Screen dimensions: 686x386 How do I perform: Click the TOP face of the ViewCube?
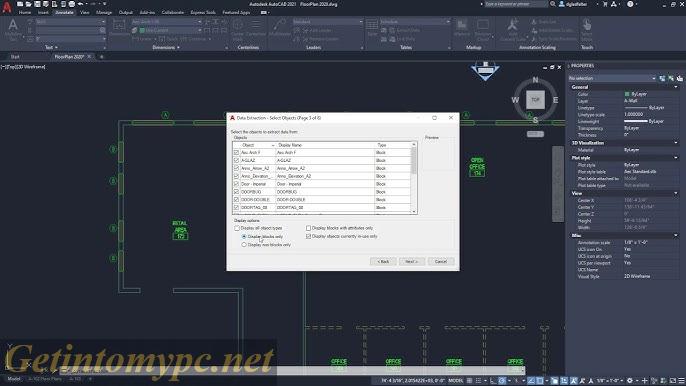535,100
